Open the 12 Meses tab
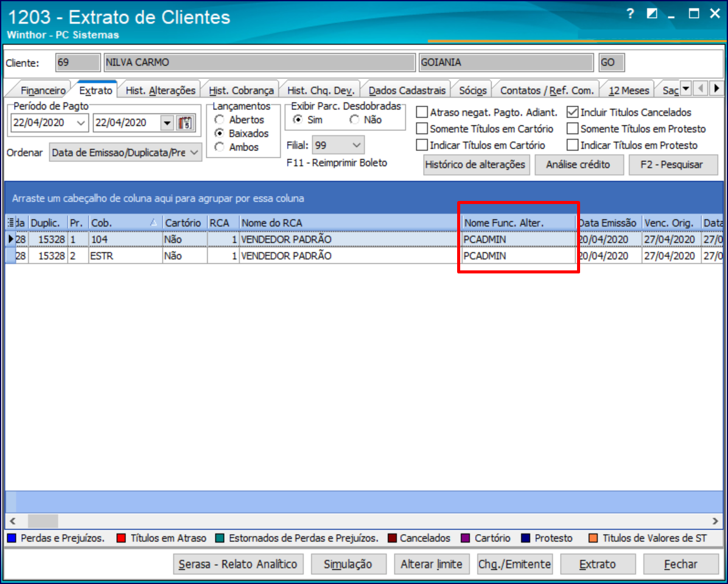This screenshot has width=728, height=584. (629, 91)
